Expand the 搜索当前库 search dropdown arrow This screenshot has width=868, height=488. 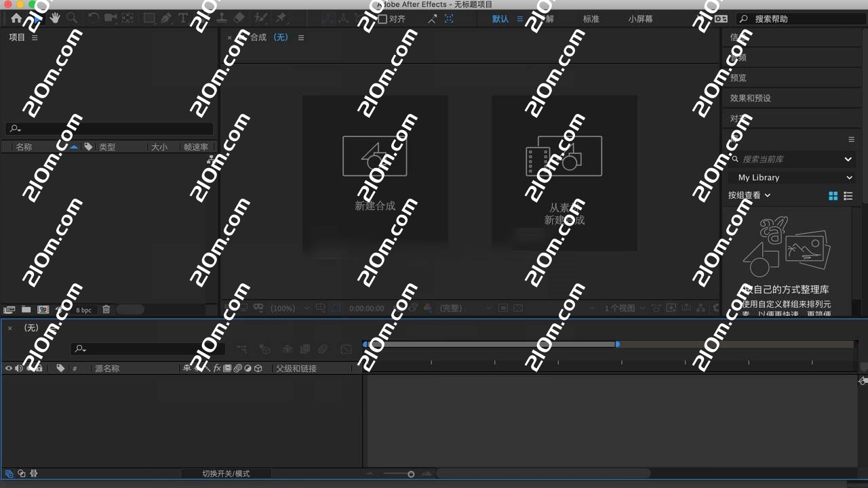coord(848,159)
